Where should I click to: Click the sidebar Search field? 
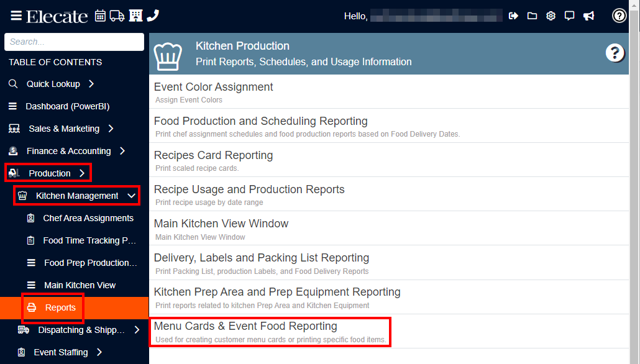75,42
